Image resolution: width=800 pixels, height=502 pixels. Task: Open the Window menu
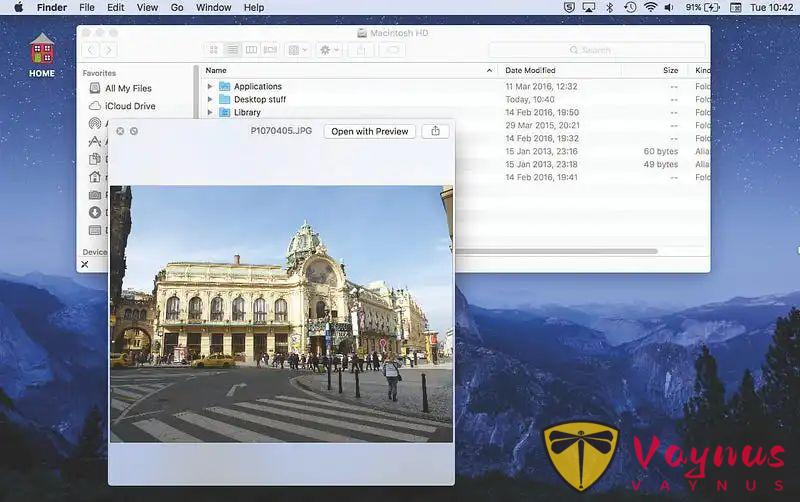click(x=214, y=7)
